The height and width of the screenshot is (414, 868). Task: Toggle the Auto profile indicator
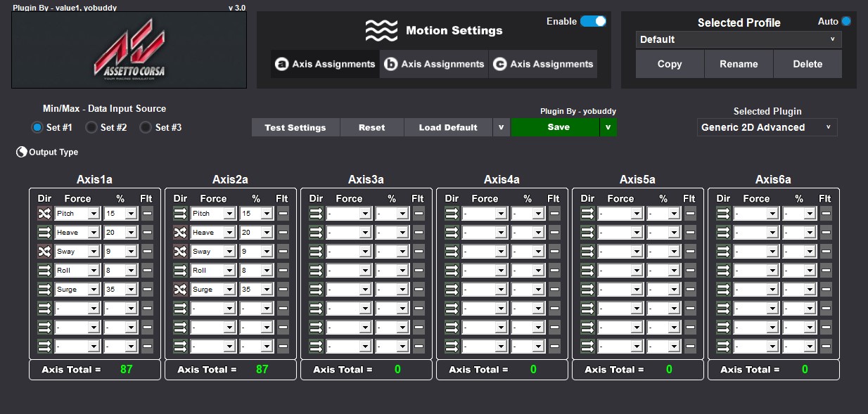click(846, 21)
